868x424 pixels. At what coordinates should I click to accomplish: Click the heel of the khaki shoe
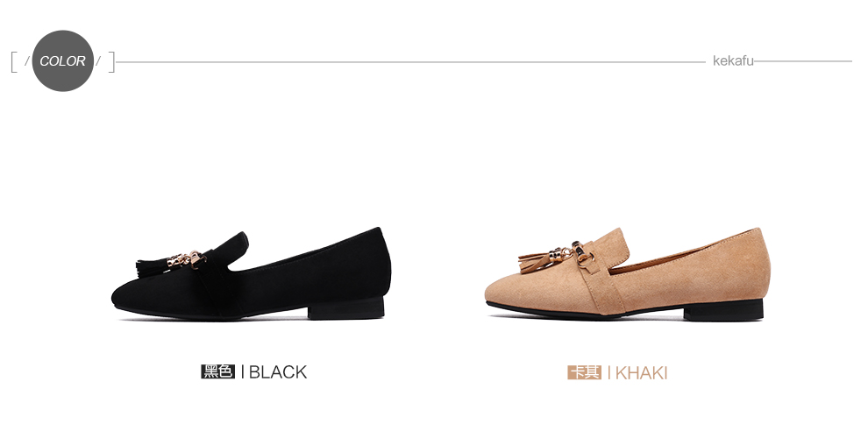point(723,309)
